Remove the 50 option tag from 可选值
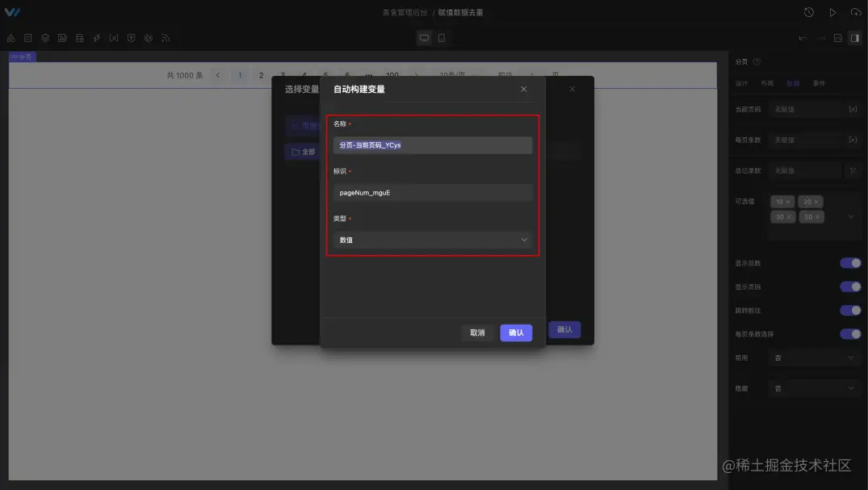868x490 pixels. [x=817, y=216]
